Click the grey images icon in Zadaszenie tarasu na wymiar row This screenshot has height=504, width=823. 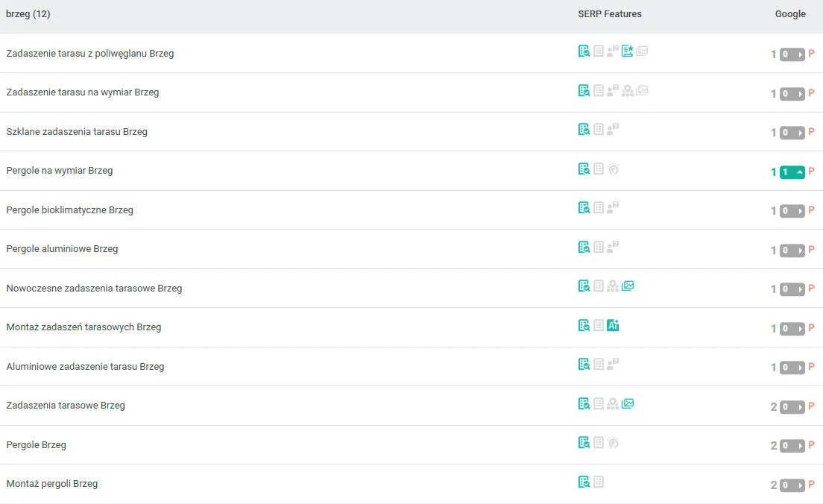642,91
